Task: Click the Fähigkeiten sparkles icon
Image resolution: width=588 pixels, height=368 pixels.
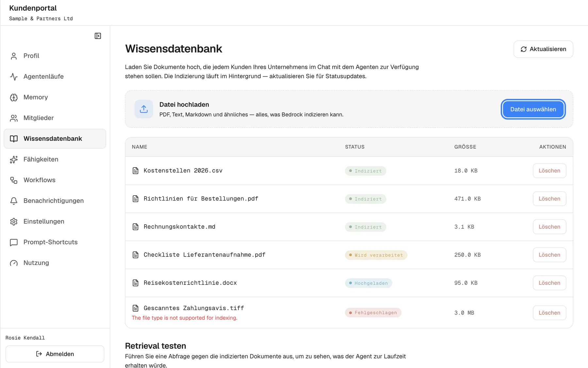Action: click(14, 159)
